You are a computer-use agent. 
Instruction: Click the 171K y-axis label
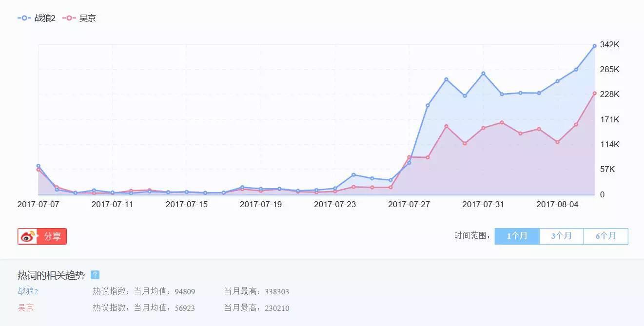coord(609,119)
